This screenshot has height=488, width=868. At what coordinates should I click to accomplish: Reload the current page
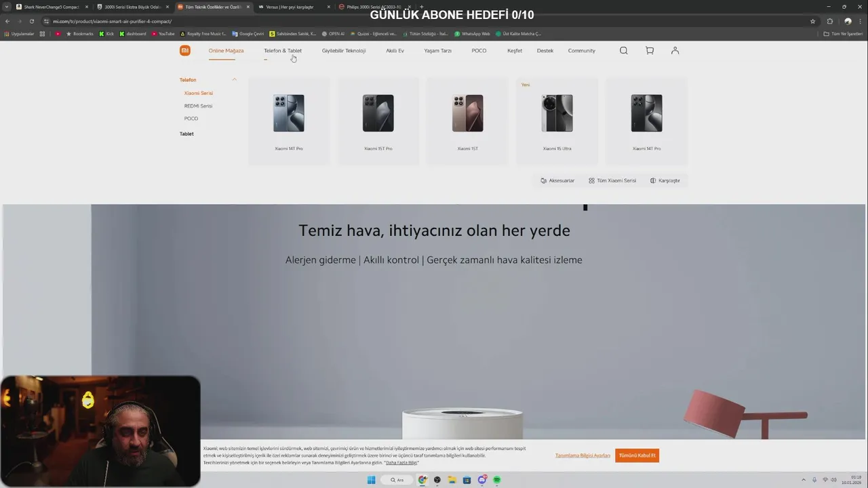tap(31, 21)
